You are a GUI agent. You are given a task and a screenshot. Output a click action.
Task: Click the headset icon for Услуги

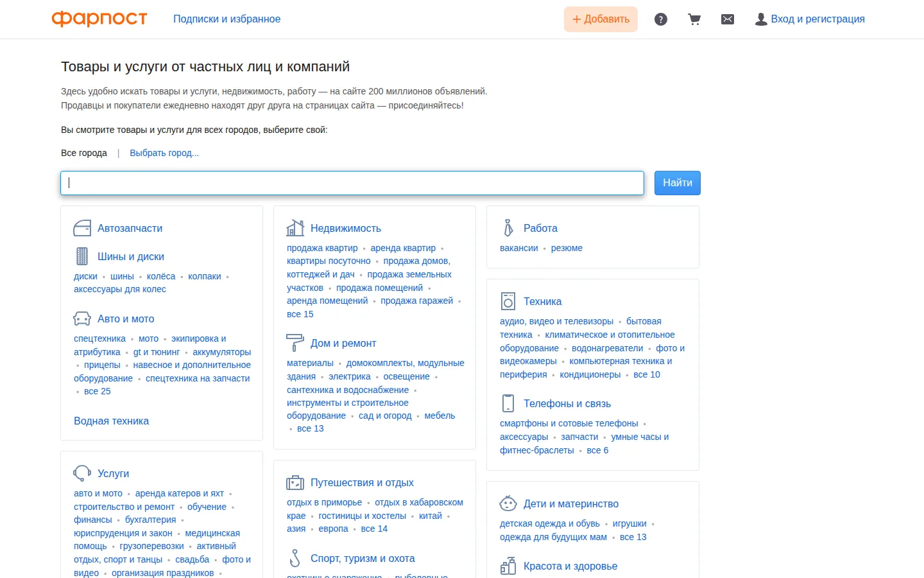[x=82, y=473]
